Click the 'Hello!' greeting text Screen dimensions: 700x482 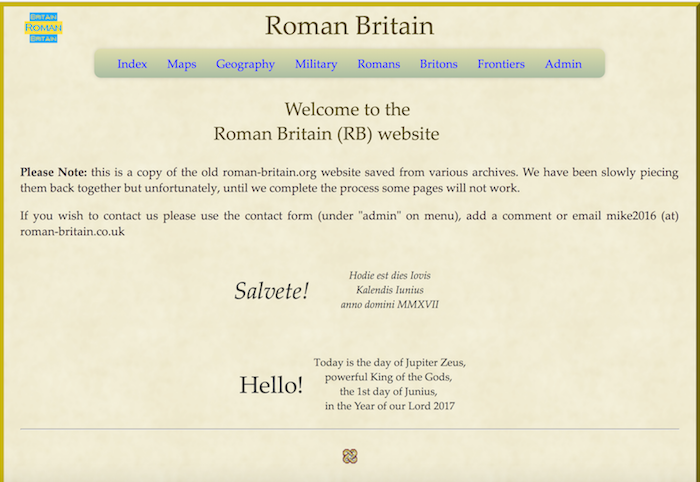[271, 384]
